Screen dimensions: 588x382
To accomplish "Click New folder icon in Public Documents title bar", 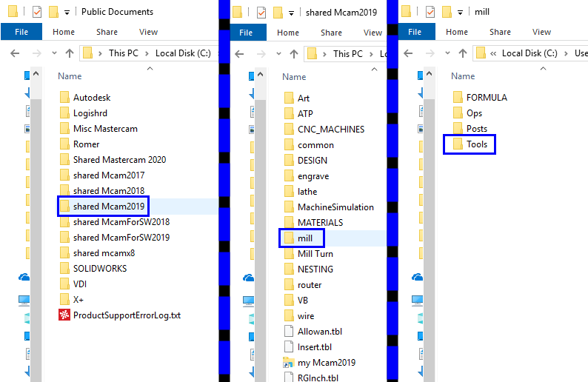I will [53, 12].
